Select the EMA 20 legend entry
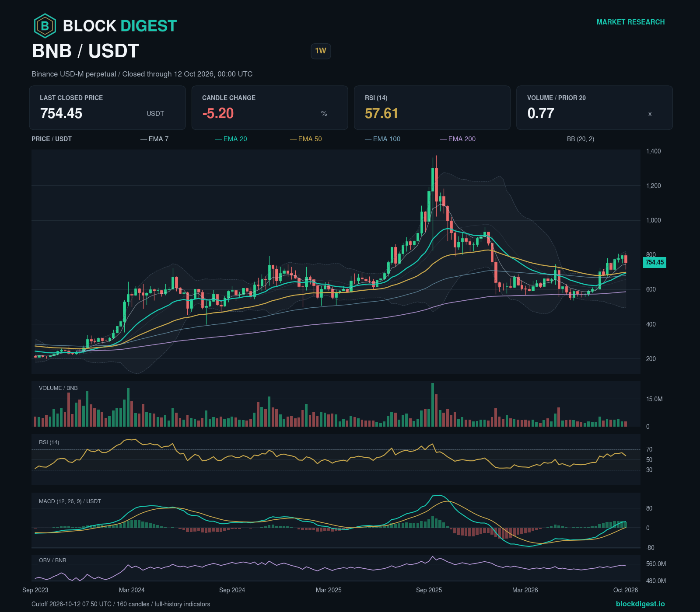 coord(231,139)
